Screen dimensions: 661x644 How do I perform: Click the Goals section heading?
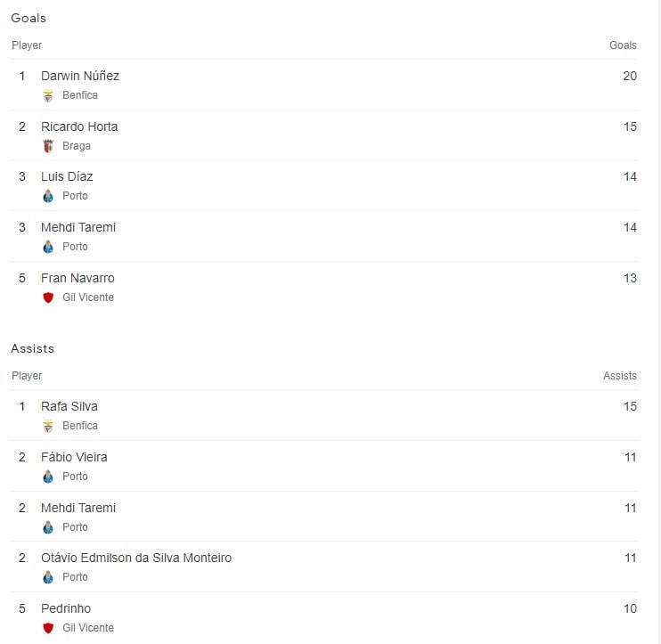[x=29, y=18]
